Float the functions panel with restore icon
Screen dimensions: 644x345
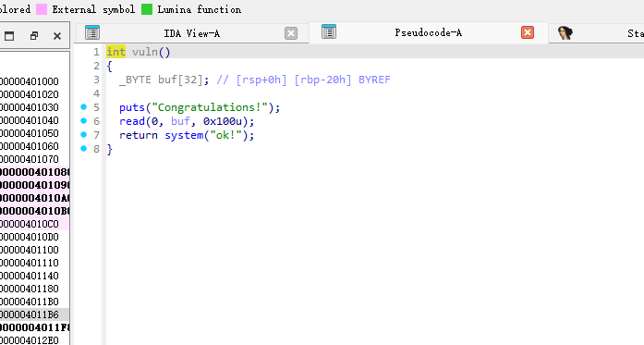click(34, 36)
